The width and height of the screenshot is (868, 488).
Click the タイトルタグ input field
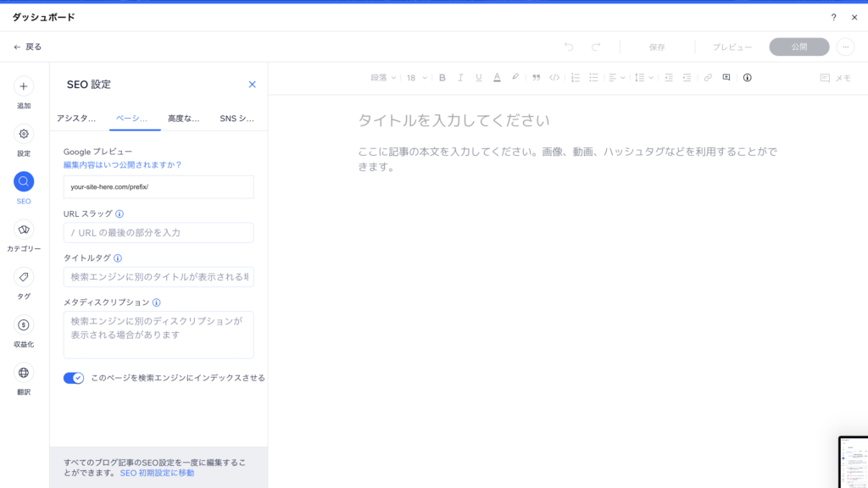159,277
